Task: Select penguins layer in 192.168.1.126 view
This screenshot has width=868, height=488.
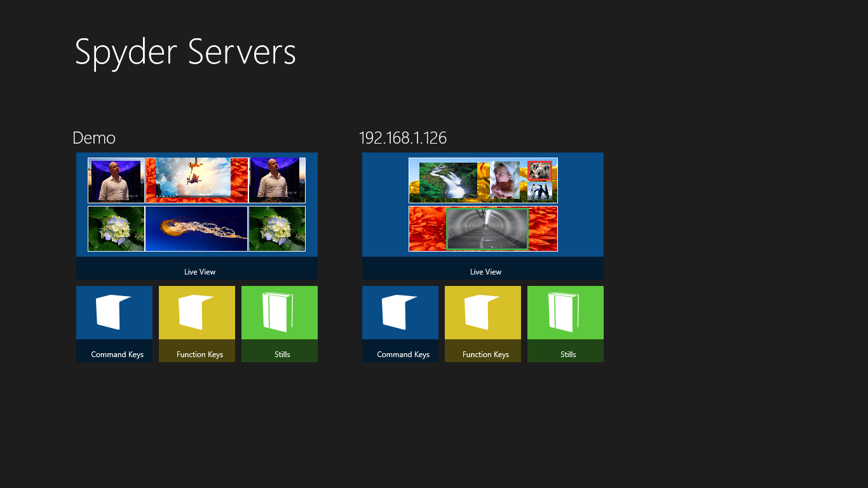Action: [x=540, y=191]
